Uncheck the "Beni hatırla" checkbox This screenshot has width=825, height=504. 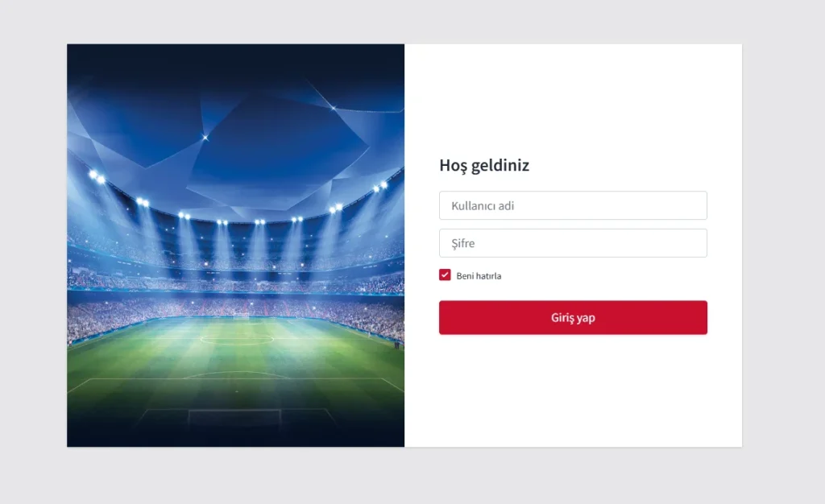(445, 275)
